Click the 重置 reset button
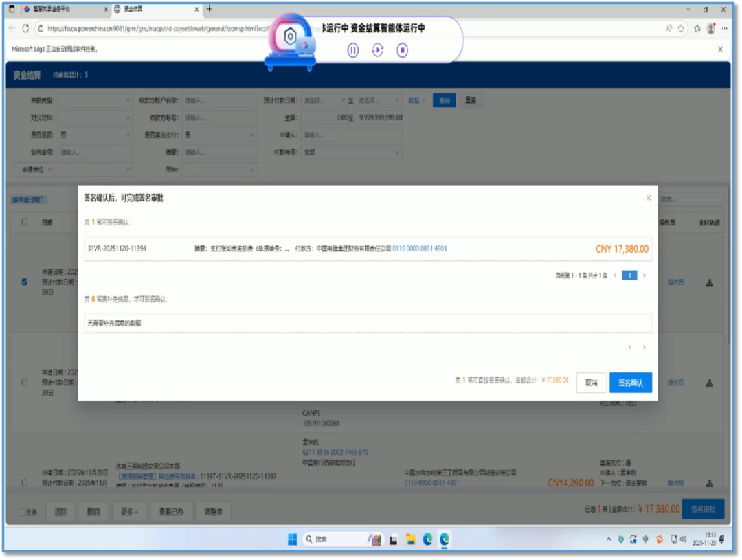Viewport: 742px width, 560px height. pos(471,100)
